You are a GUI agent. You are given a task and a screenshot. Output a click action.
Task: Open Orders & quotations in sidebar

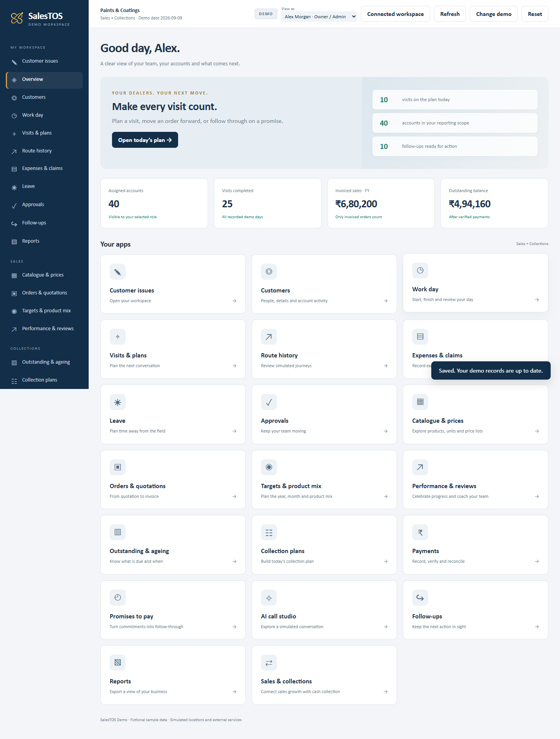(44, 293)
